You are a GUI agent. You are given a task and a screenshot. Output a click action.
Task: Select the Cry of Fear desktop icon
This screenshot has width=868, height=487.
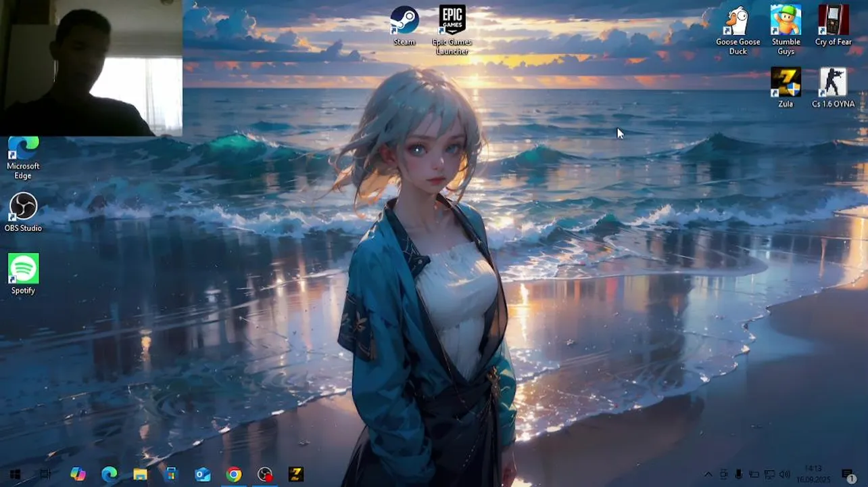(833, 26)
